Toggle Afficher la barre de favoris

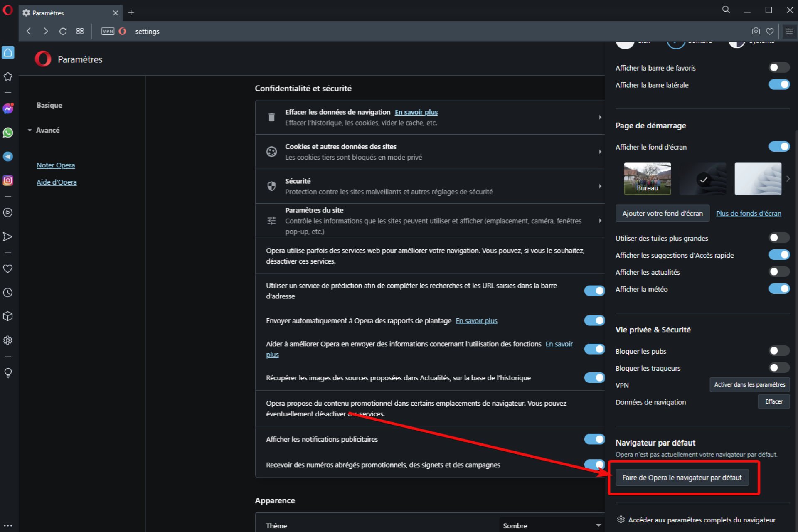coord(779,67)
